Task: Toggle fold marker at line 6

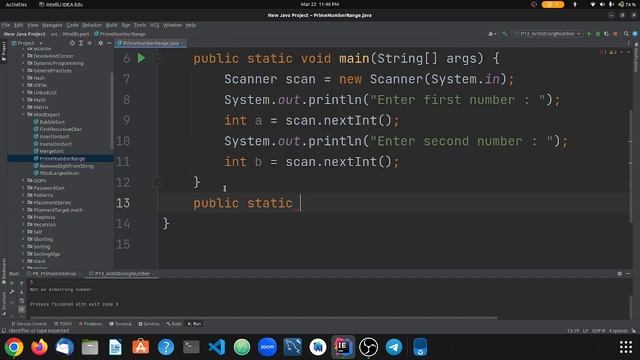Action: click(x=158, y=58)
